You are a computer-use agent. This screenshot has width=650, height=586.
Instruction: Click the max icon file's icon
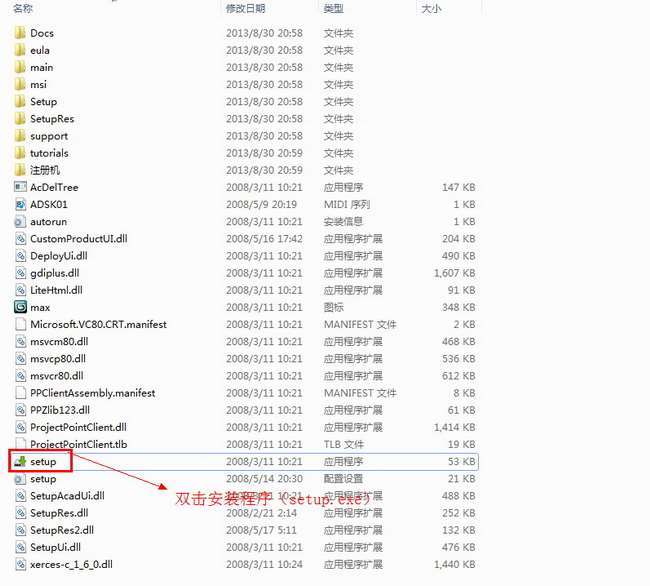pos(20,307)
